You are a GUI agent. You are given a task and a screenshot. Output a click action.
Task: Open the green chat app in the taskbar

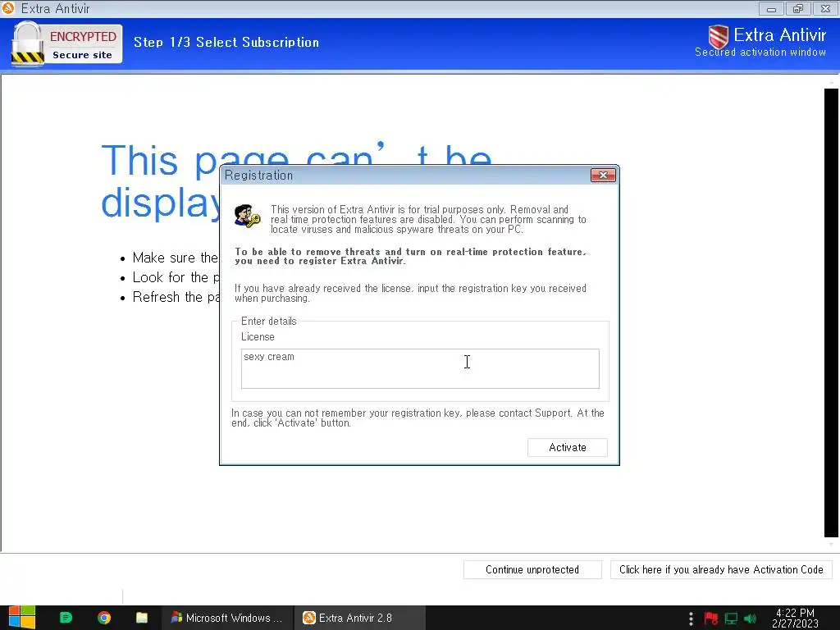[66, 618]
